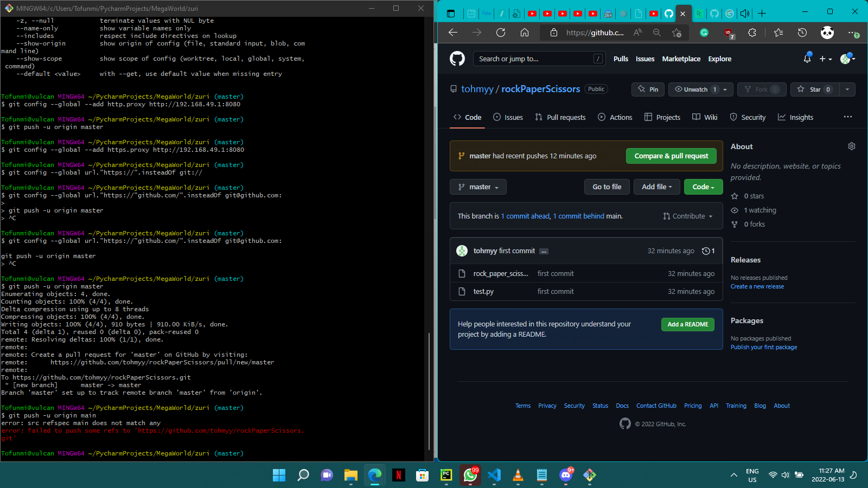Open WhatsApp from the taskbar

pyautogui.click(x=470, y=475)
